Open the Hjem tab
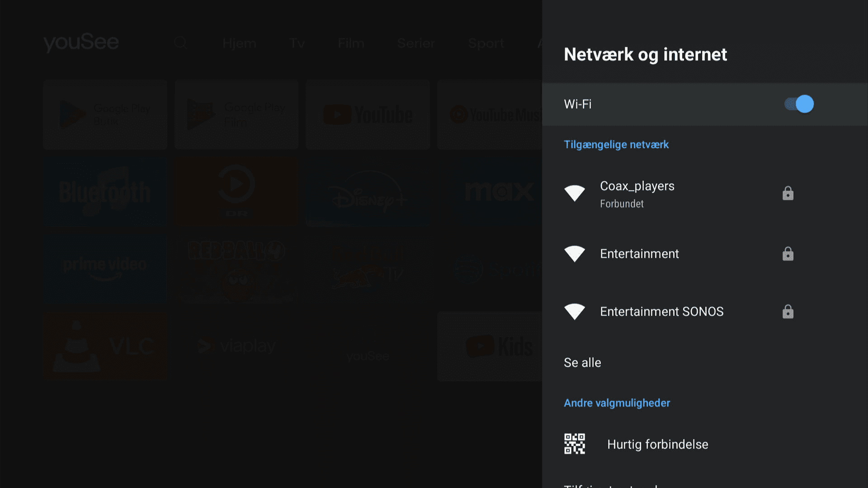The width and height of the screenshot is (868, 488). coord(239,43)
